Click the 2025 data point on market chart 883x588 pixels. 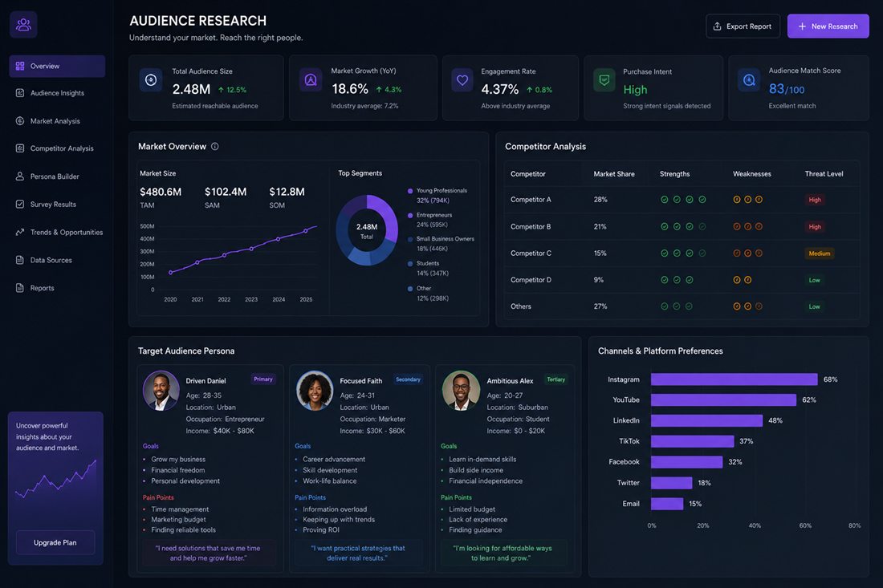306,231
